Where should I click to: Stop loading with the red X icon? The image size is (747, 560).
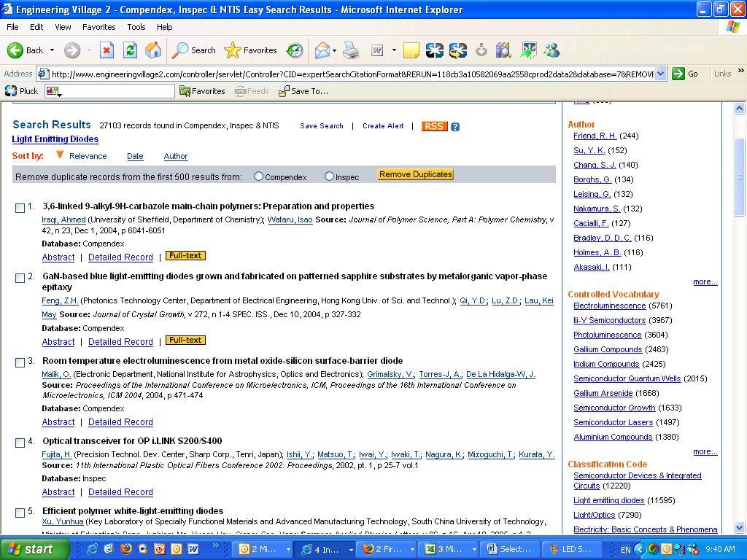tap(107, 50)
